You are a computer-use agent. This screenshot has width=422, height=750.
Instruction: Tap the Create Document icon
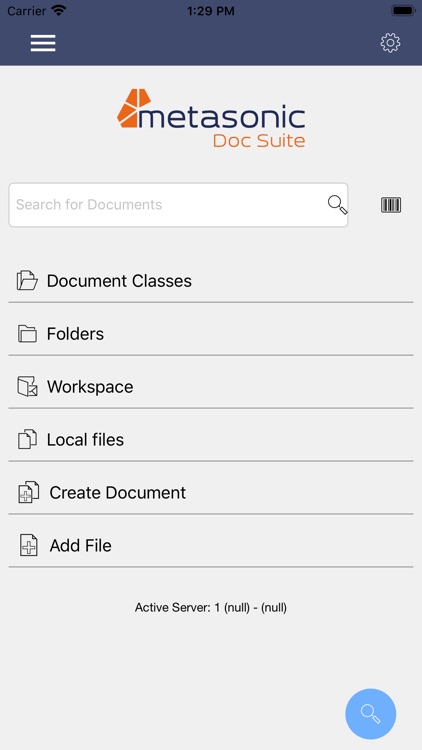tap(29, 492)
